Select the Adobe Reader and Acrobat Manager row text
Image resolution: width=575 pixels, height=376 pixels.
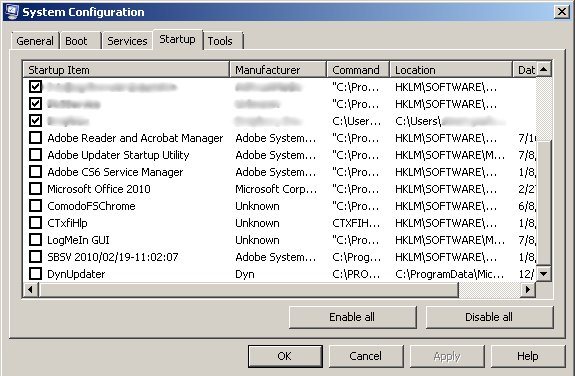tap(135, 138)
